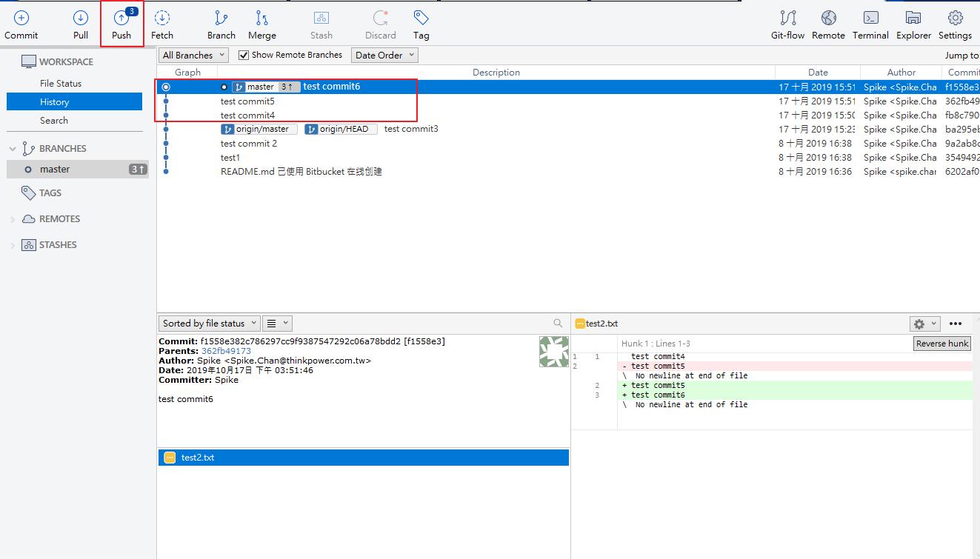
Task: Click the Date column header
Action: click(x=818, y=72)
